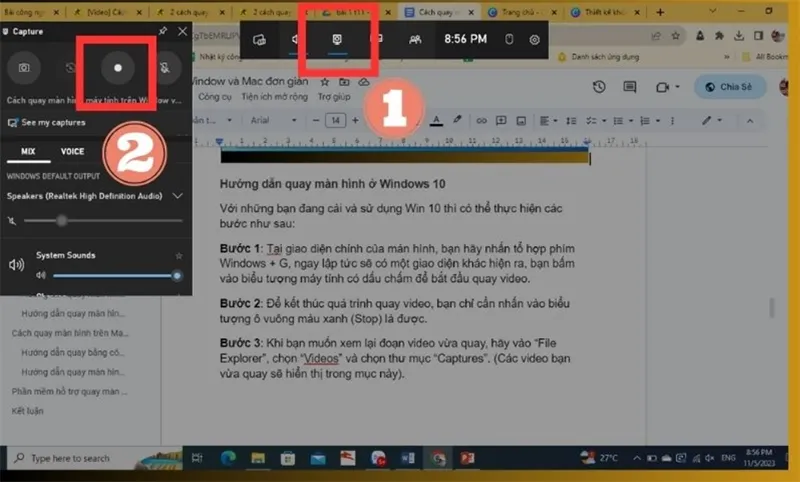Open Chrome side panel icon
Image resolution: width=800 pixels, height=482 pixels.
point(758,36)
